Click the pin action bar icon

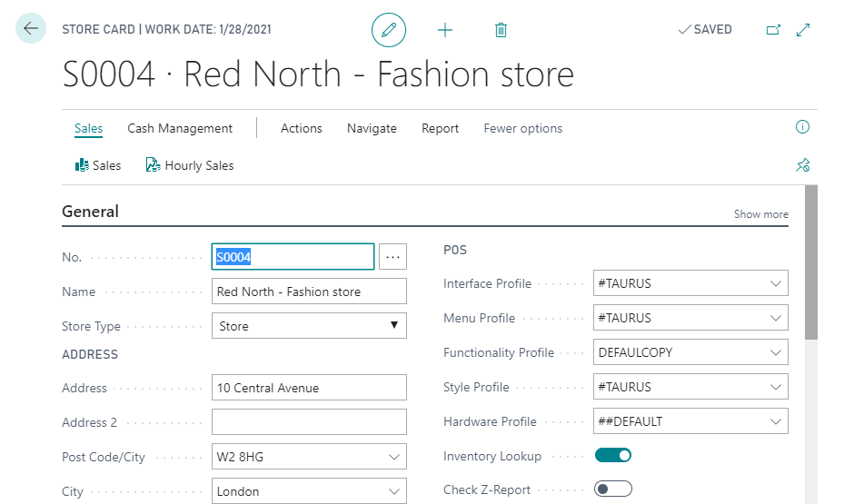802,165
